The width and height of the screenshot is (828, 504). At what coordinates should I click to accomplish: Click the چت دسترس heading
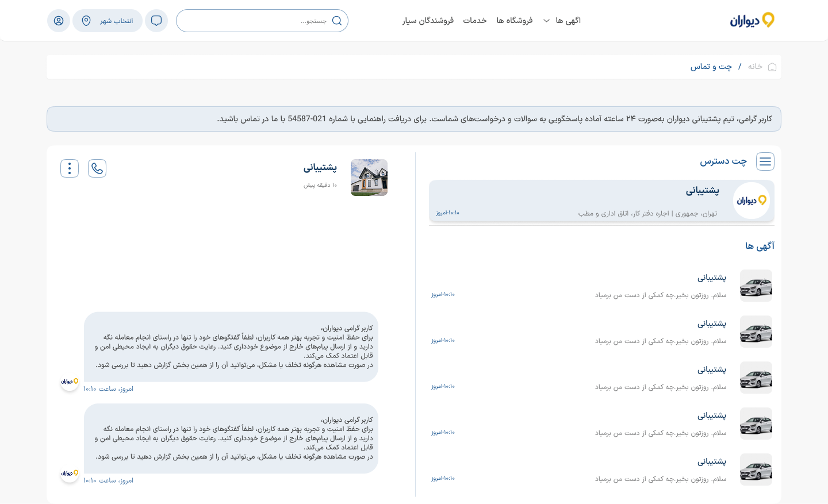pyautogui.click(x=723, y=161)
